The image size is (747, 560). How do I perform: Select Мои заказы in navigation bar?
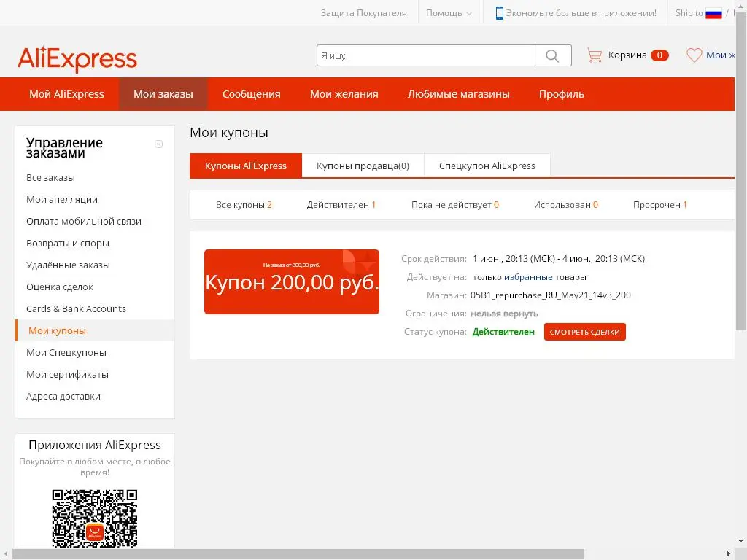163,94
